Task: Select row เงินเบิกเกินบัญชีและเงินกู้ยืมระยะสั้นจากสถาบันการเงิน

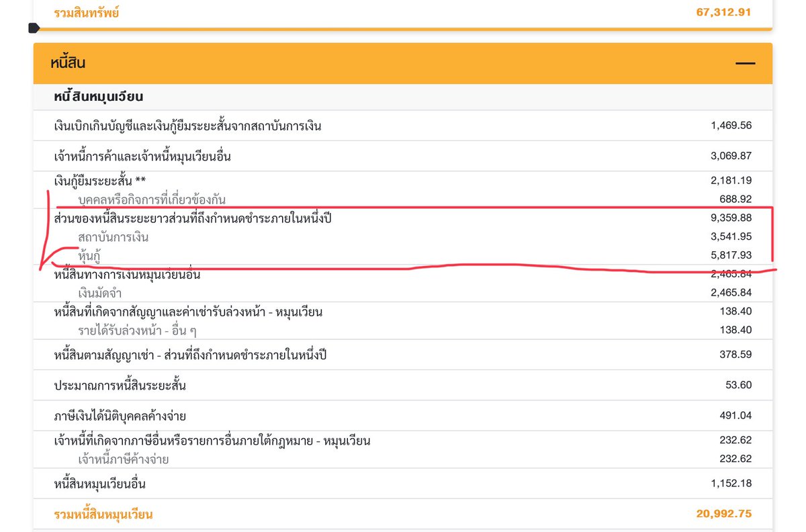Action: tap(403, 126)
